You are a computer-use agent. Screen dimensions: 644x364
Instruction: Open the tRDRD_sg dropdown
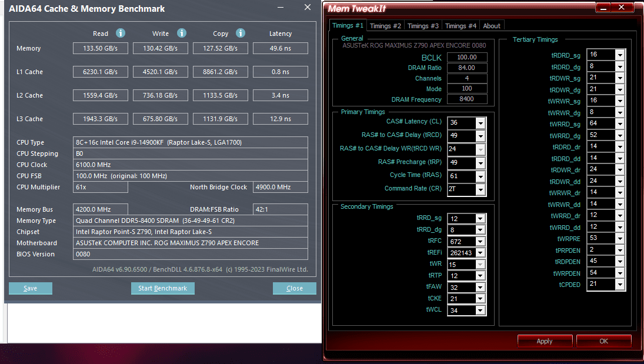click(x=620, y=55)
